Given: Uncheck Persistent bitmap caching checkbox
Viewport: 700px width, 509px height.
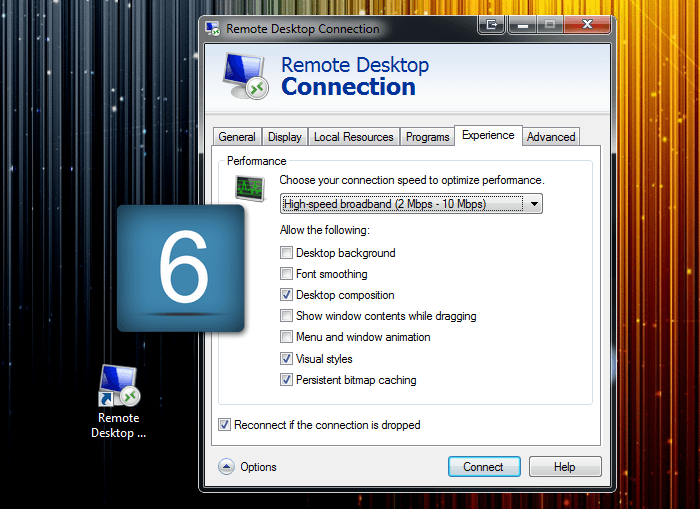Looking at the screenshot, I should (x=286, y=380).
